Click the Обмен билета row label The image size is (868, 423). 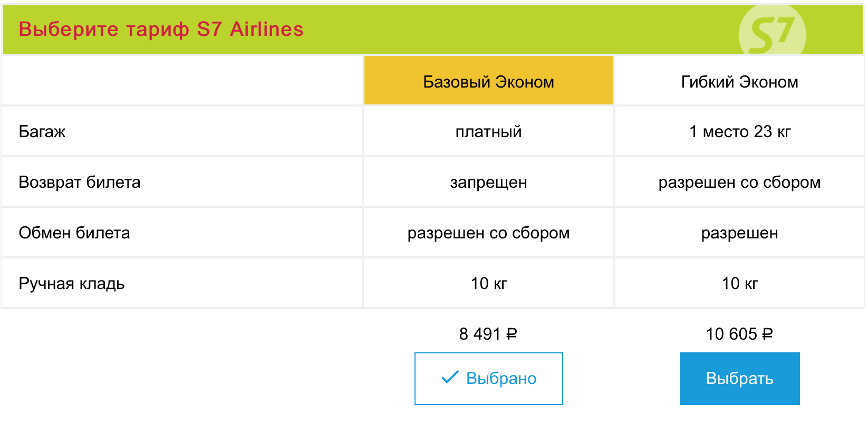tap(74, 233)
